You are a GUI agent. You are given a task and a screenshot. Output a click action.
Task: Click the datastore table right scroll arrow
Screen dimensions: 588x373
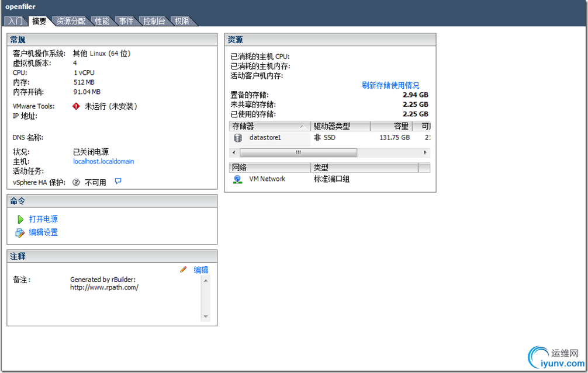point(426,152)
